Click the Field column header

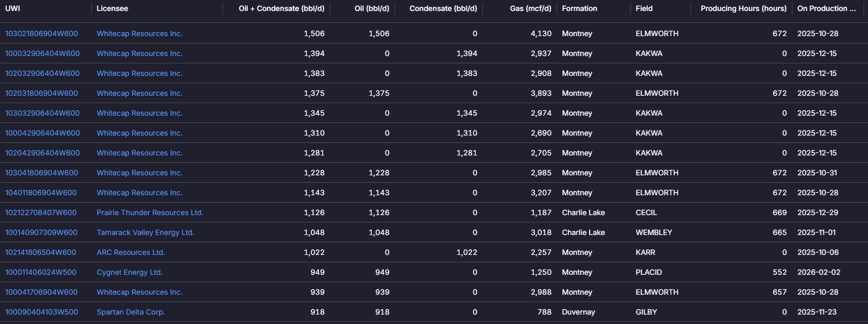644,8
